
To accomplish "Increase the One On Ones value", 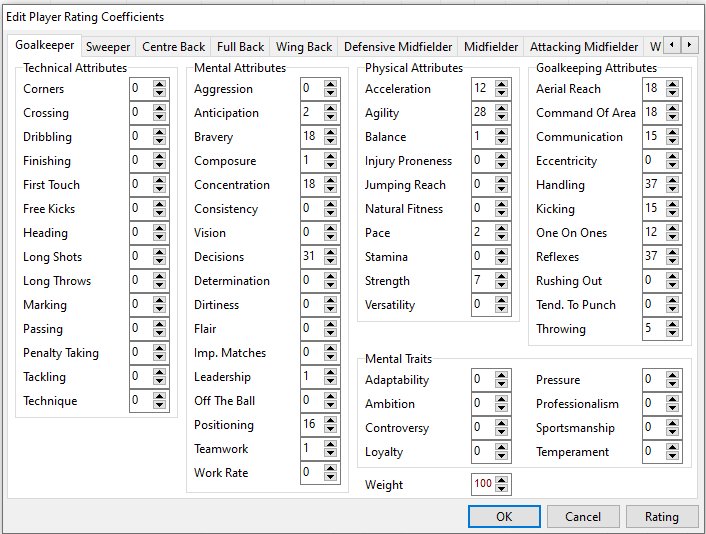I will [672, 228].
